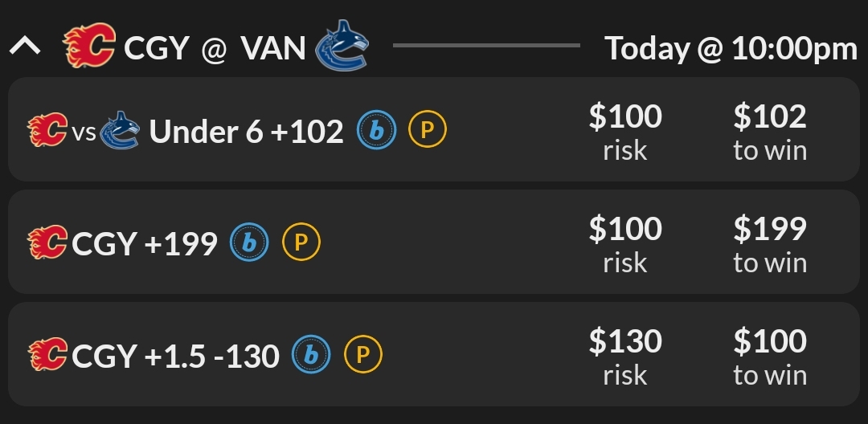Click the Flames logo on the CGY +199 row
The image size is (868, 424).
point(47,243)
